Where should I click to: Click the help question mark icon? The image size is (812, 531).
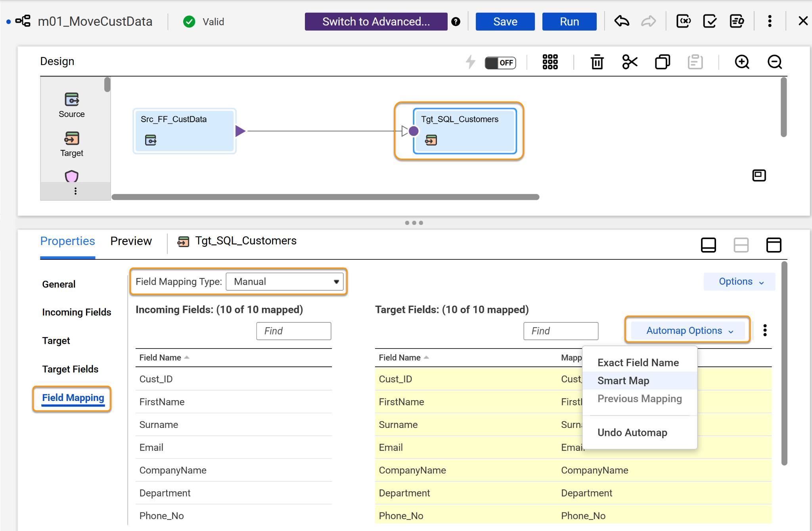tap(456, 21)
